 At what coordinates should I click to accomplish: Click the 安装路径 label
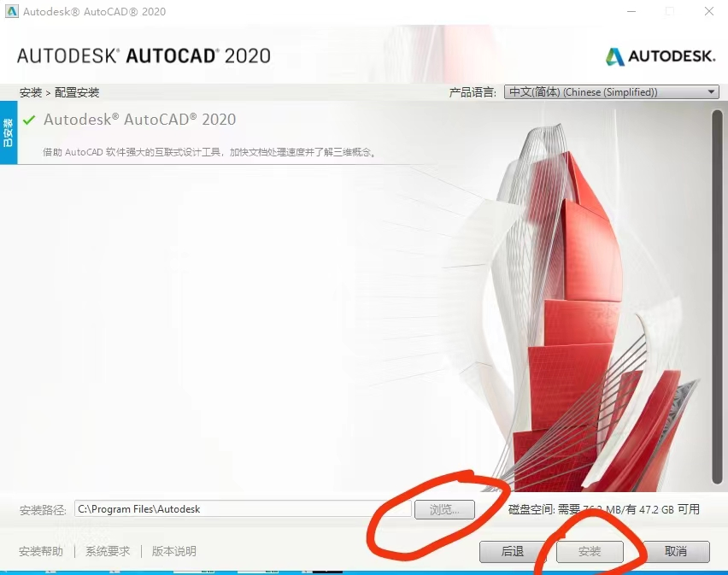point(44,510)
